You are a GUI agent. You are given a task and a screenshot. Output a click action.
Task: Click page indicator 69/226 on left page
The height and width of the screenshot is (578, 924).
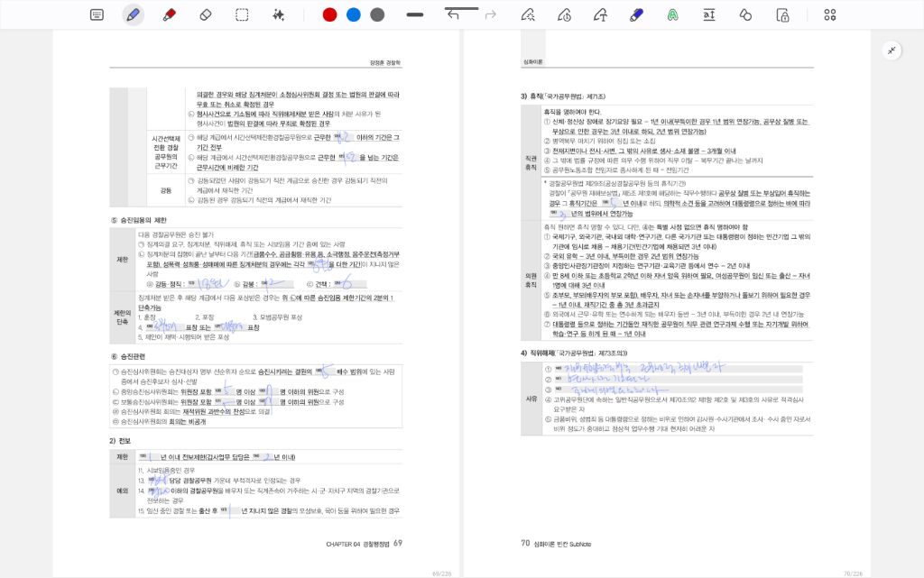click(x=442, y=573)
